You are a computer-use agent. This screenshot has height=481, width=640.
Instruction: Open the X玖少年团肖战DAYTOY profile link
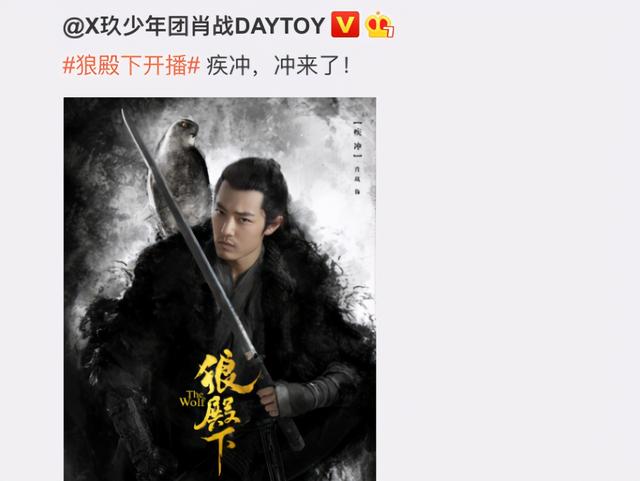pos(194,27)
